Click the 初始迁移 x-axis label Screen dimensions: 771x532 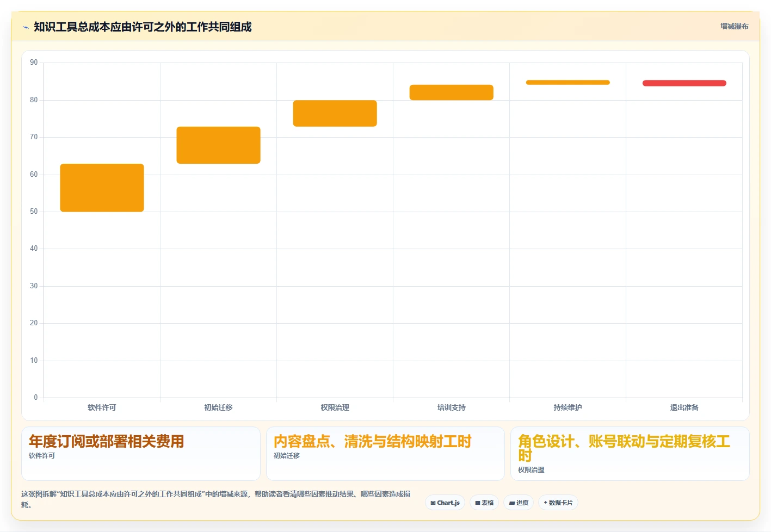(218, 407)
